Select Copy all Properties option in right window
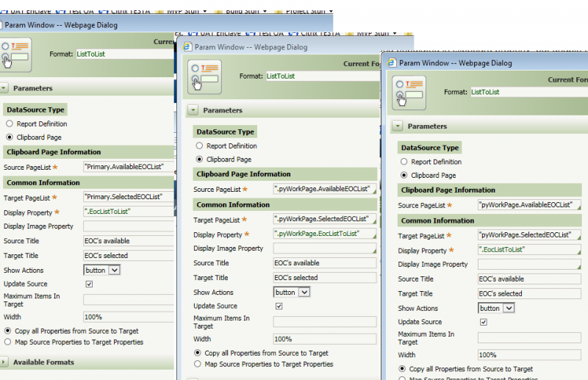Viewport: 588px width, 380px height. pos(402,369)
